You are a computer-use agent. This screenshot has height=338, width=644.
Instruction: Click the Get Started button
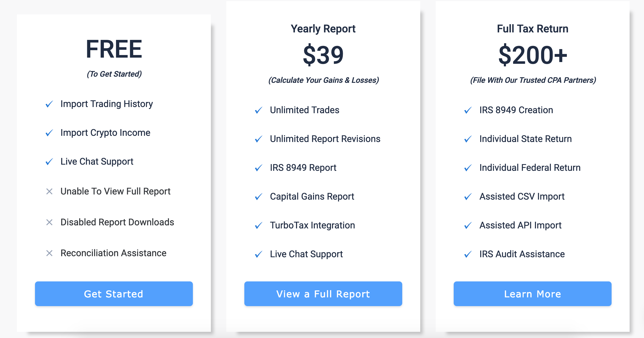pos(114,293)
